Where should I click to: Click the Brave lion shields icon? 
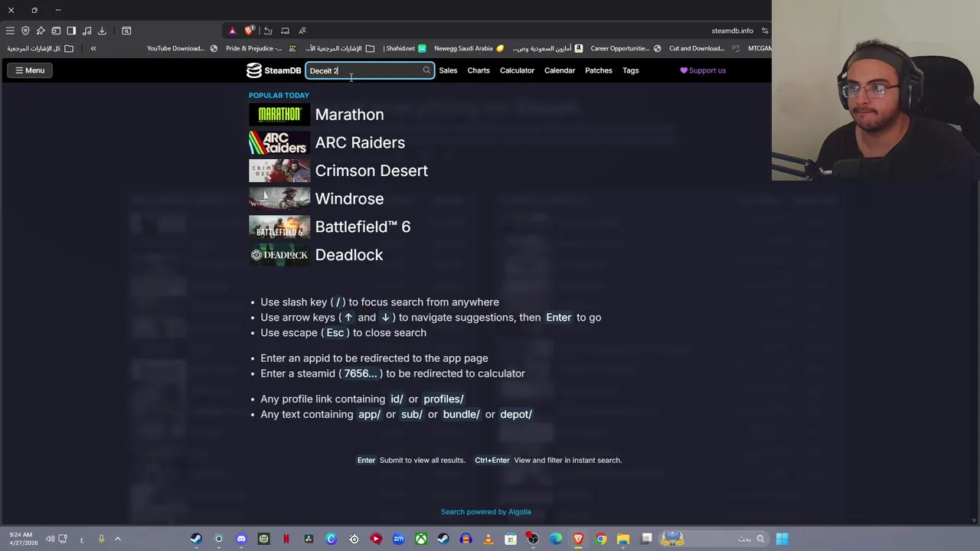pyautogui.click(x=249, y=31)
